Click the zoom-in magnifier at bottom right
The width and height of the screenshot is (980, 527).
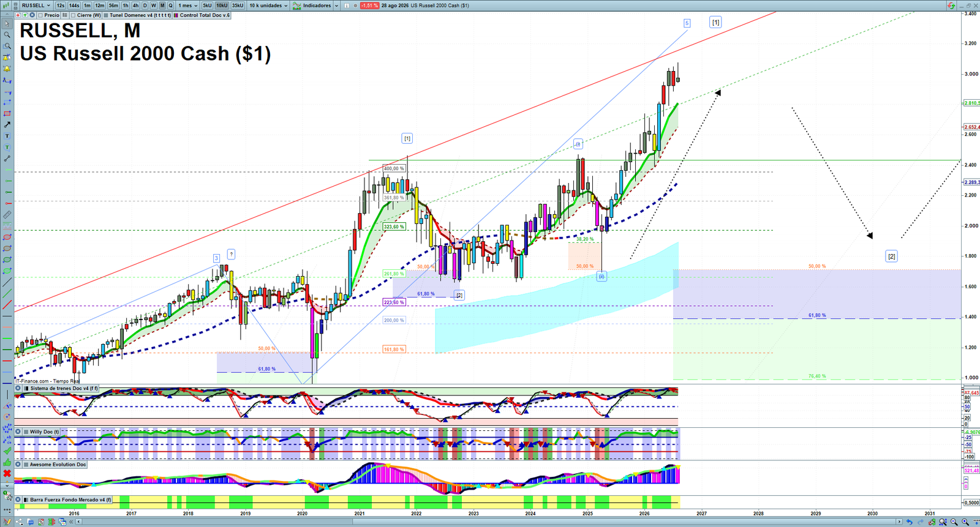[x=965, y=521]
